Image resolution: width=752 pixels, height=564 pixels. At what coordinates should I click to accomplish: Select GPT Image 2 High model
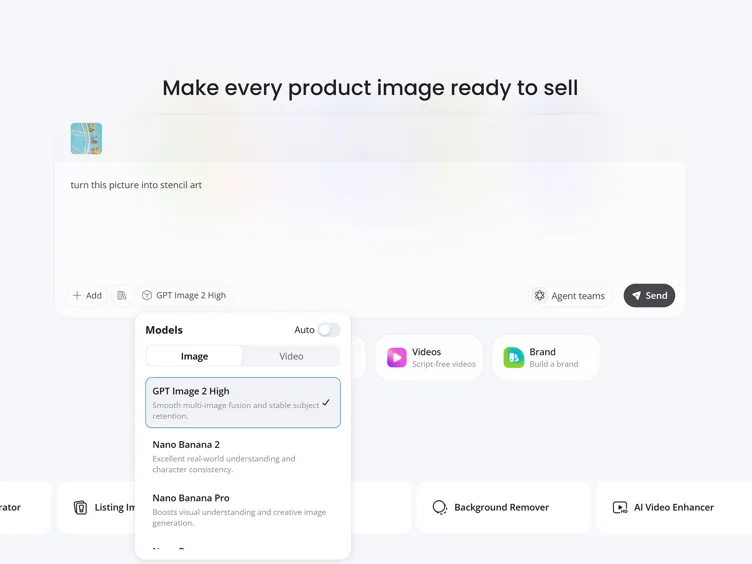click(x=243, y=403)
